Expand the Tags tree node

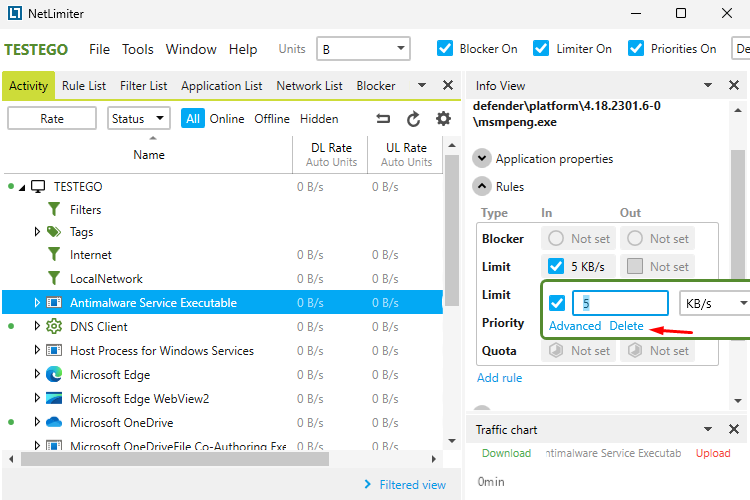coord(37,232)
